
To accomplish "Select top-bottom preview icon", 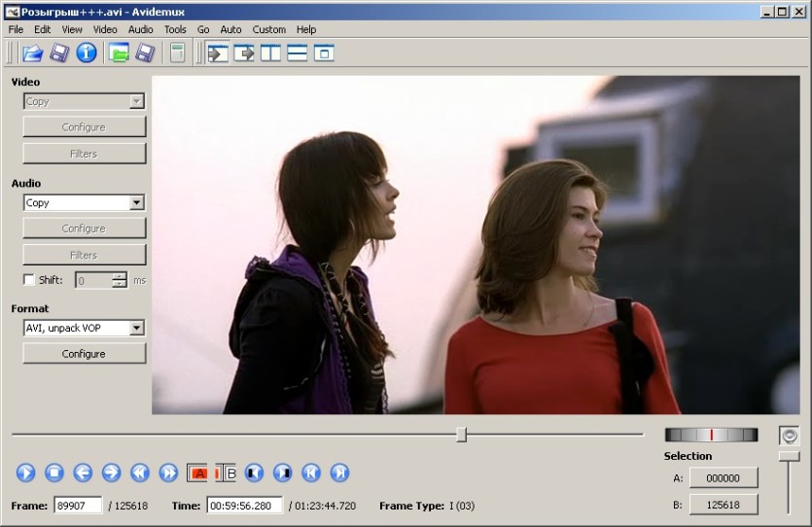I will click(x=298, y=53).
